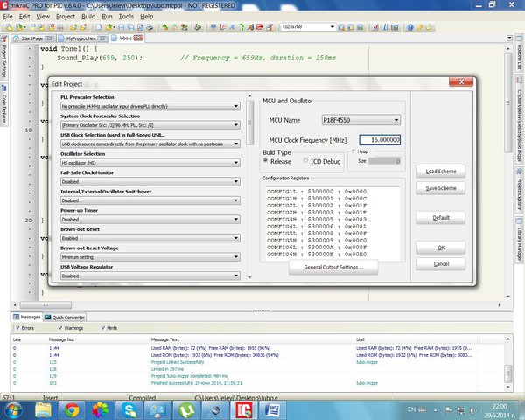The width and height of the screenshot is (525, 420).
Task: Click the Default button
Action: [x=441, y=217]
